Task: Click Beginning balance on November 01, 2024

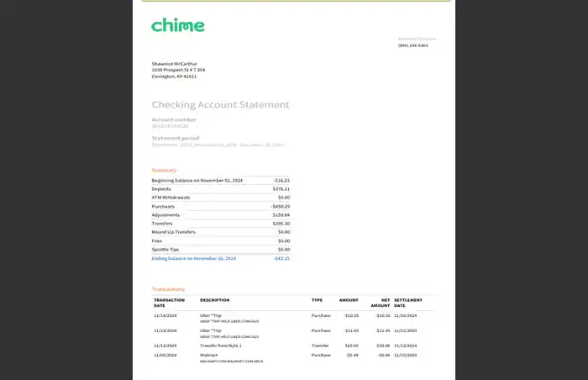Action: [x=197, y=181]
